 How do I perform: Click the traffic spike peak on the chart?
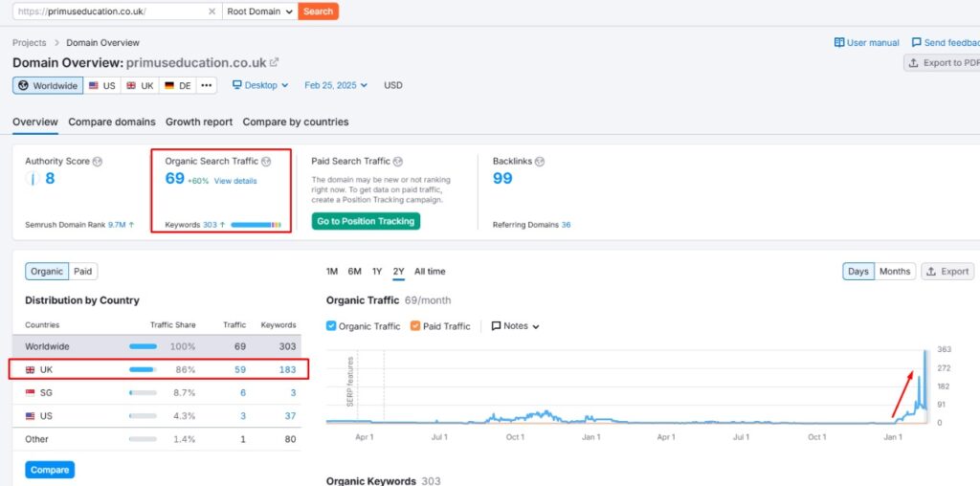(x=925, y=353)
